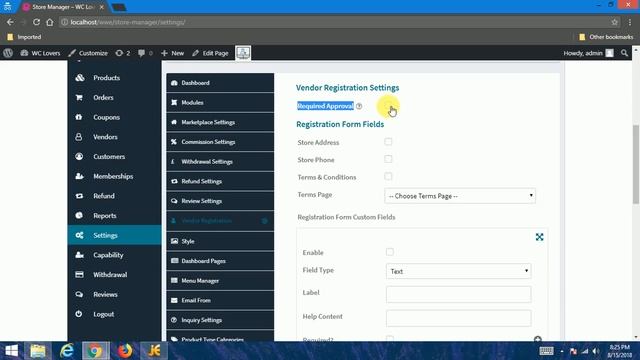Viewport: 640px width, 360px height.
Task: Click Edit Page in the admin bar
Action: pos(210,53)
